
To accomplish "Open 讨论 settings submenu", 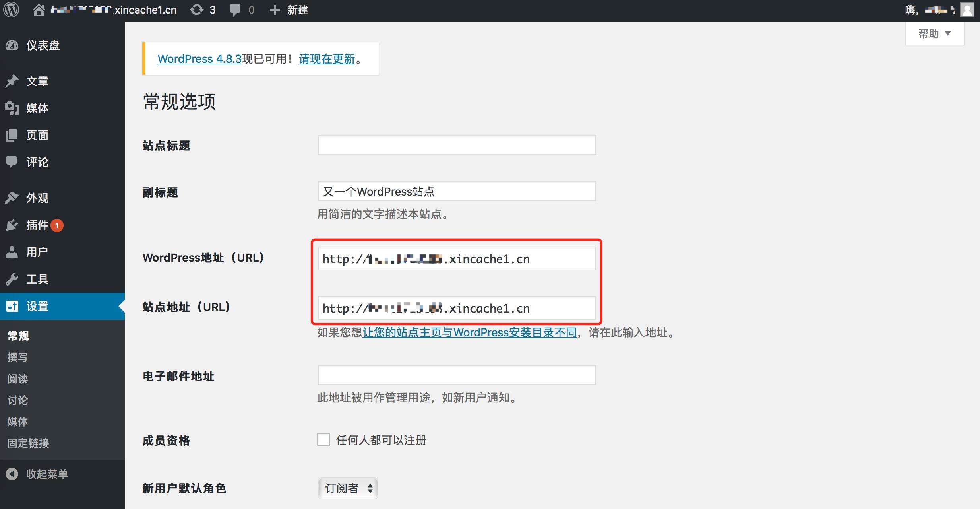I will [17, 400].
